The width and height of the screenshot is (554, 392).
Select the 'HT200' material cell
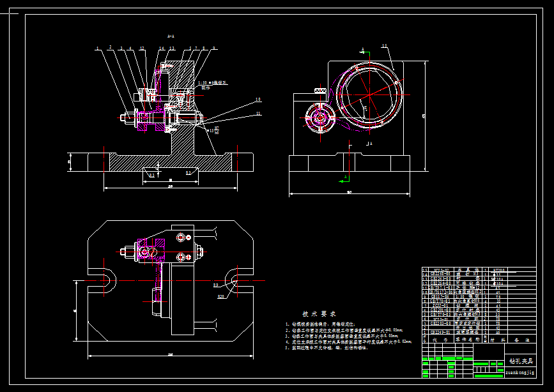click(498, 269)
